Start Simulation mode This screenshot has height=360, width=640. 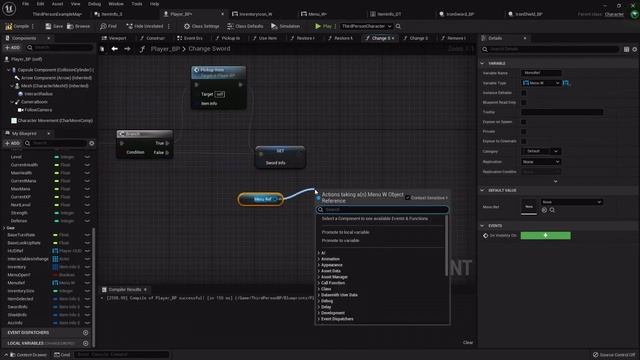[x=285, y=26]
